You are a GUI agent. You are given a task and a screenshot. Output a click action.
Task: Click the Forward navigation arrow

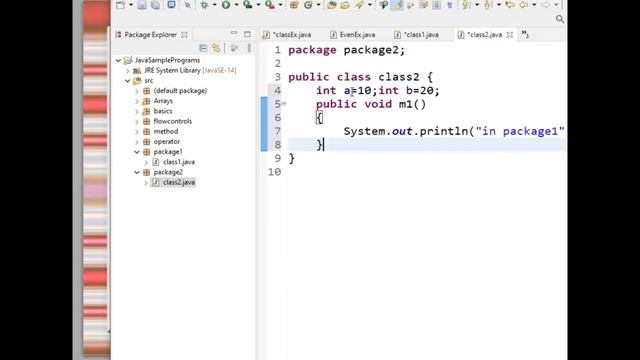pyautogui.click(x=545, y=5)
